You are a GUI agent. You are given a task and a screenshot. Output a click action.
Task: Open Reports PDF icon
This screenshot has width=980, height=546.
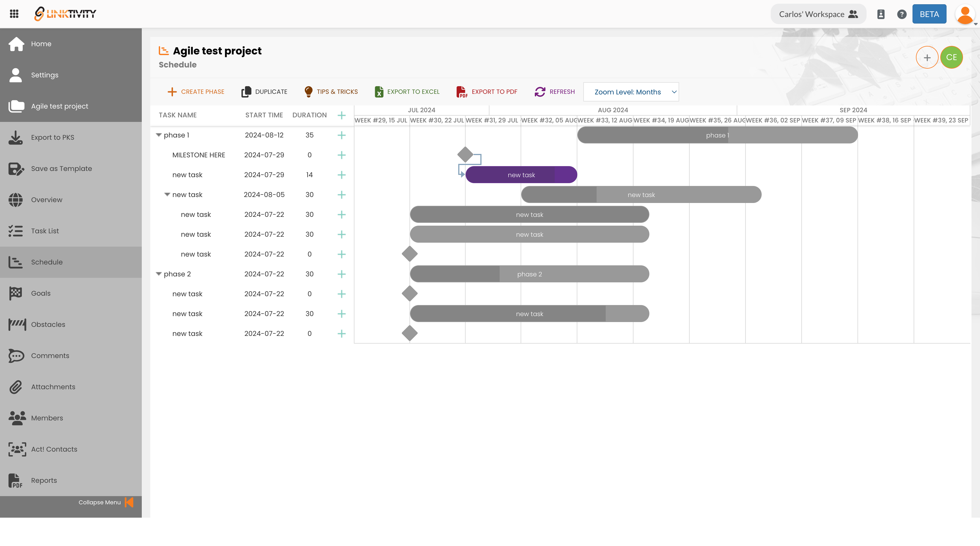(16, 480)
